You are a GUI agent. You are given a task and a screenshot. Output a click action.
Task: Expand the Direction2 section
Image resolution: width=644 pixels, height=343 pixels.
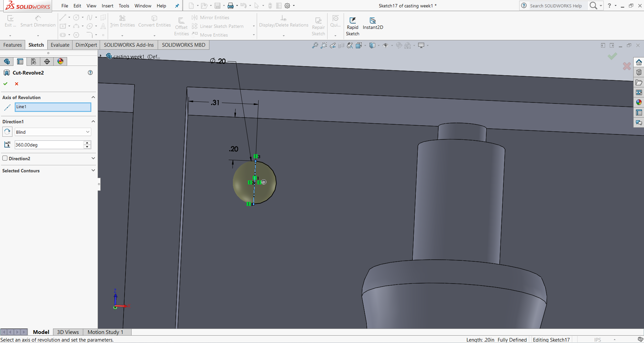(x=93, y=158)
